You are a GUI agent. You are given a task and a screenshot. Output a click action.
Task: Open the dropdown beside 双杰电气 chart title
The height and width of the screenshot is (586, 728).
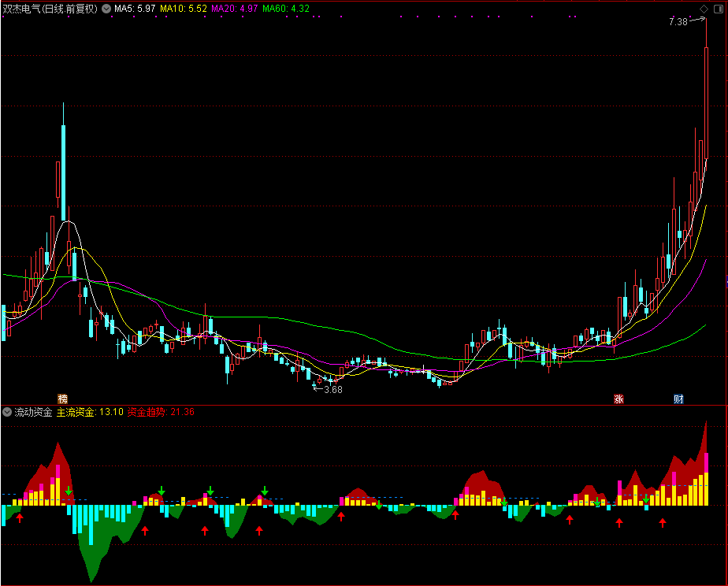[x=106, y=9]
